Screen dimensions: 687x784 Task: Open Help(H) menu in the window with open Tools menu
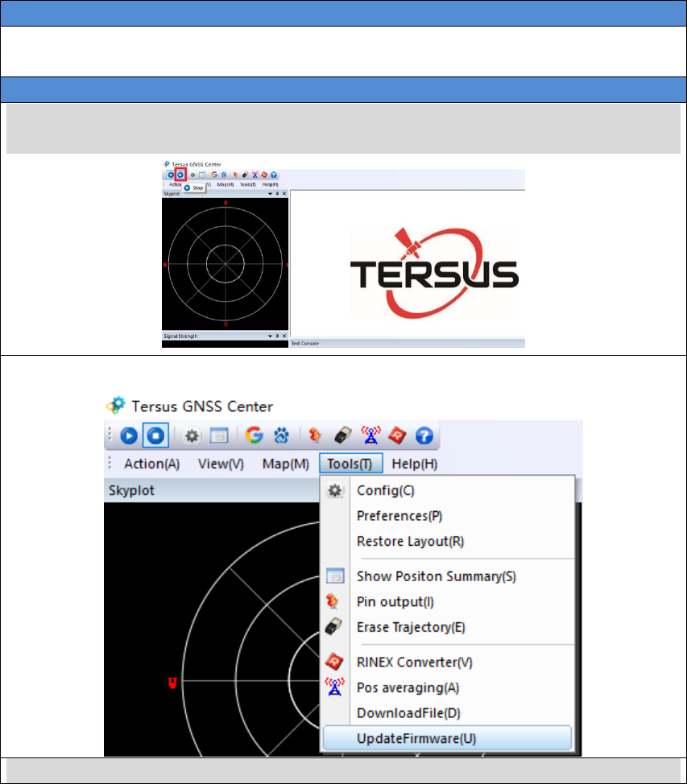(x=414, y=464)
